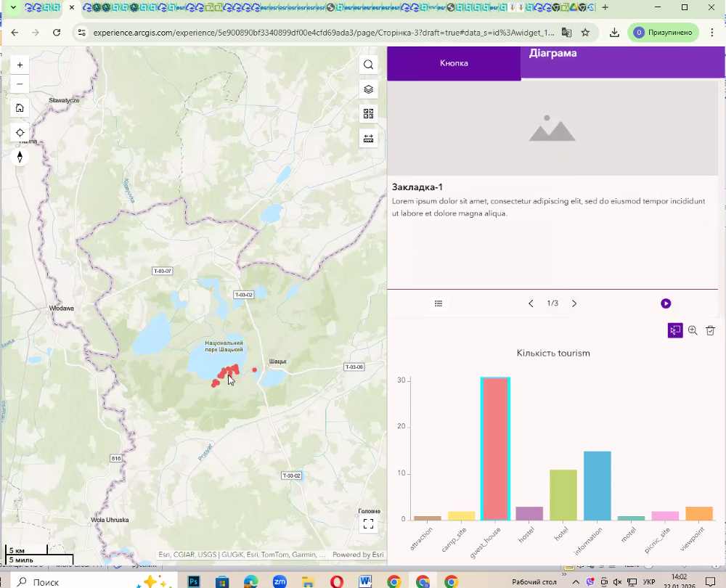Image resolution: width=726 pixels, height=588 pixels.
Task: Open the map search tool
Action: 368,65
